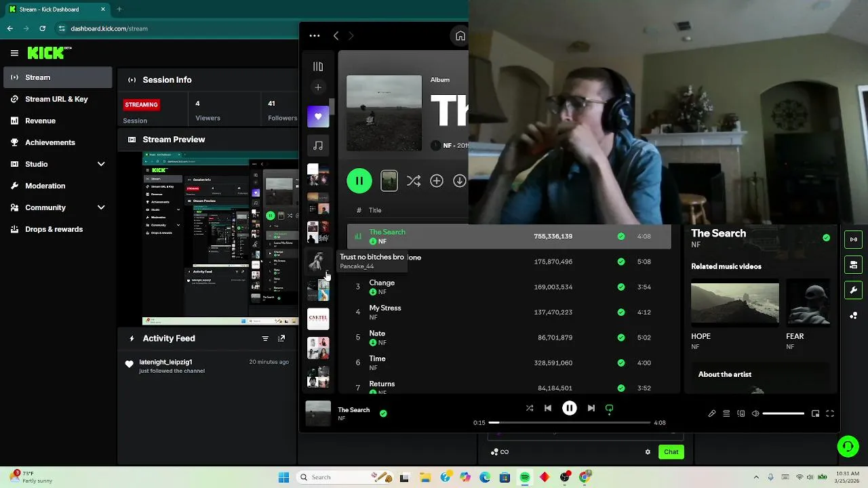868x488 pixels.
Task: Toggle saved check on Time row
Action: [620, 363]
